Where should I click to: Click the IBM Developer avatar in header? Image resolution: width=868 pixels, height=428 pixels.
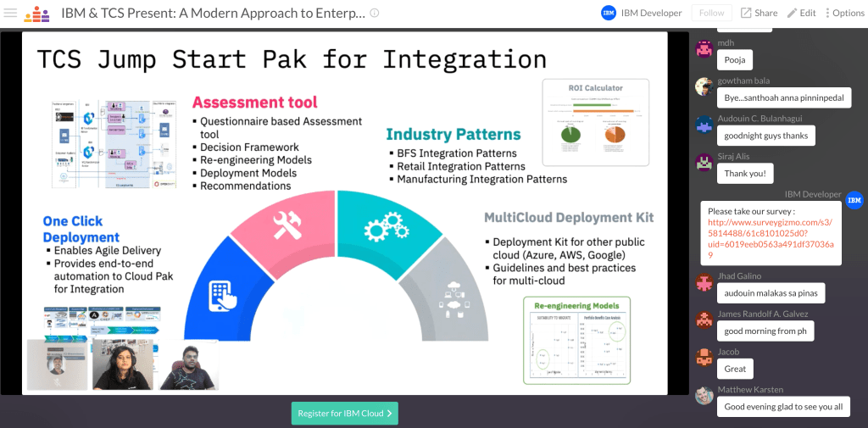[608, 13]
